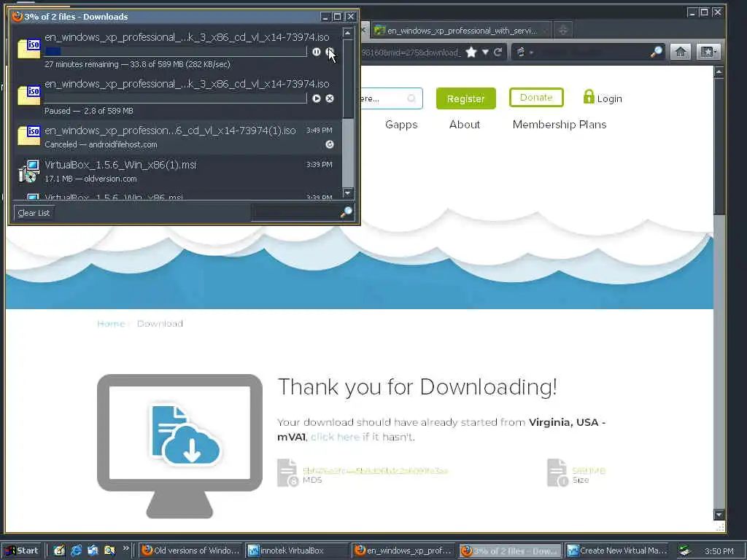Image resolution: width=747 pixels, height=560 pixels.
Task: Open the Membership Plans menu item
Action: 560,125
